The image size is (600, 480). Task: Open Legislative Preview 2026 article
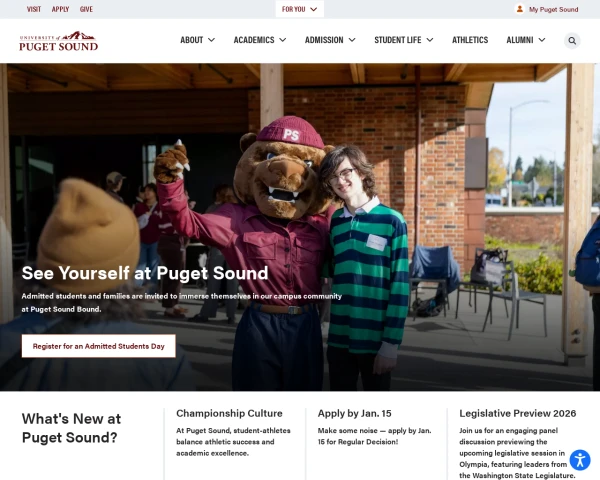pos(517,413)
